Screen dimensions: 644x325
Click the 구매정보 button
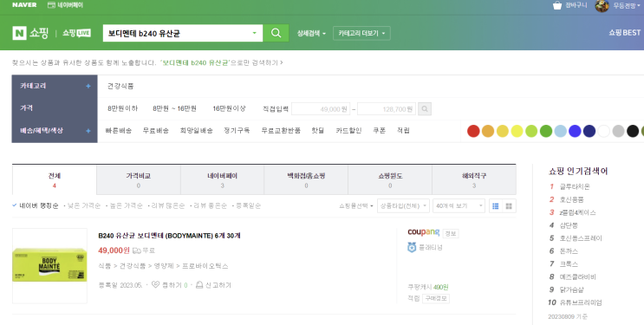click(x=436, y=298)
